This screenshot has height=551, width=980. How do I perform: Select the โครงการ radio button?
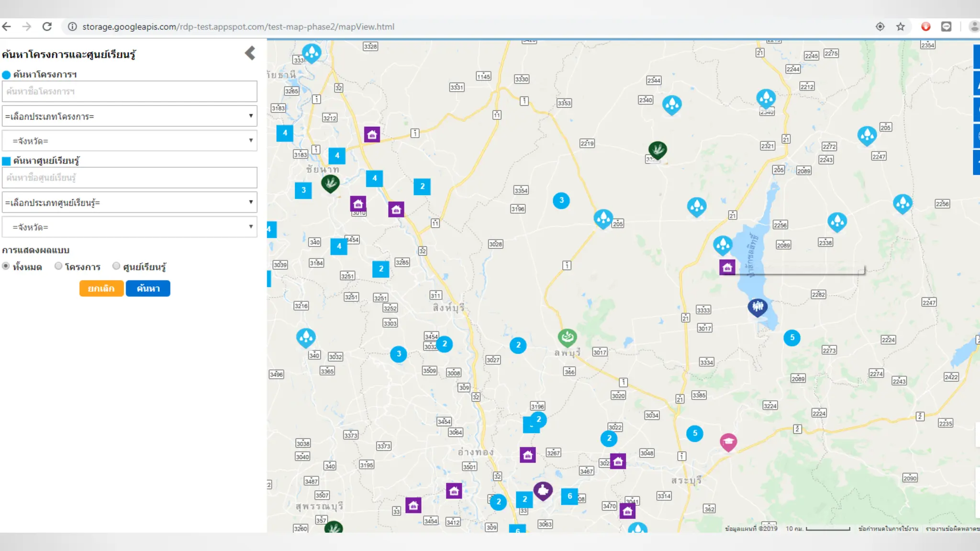pyautogui.click(x=58, y=266)
